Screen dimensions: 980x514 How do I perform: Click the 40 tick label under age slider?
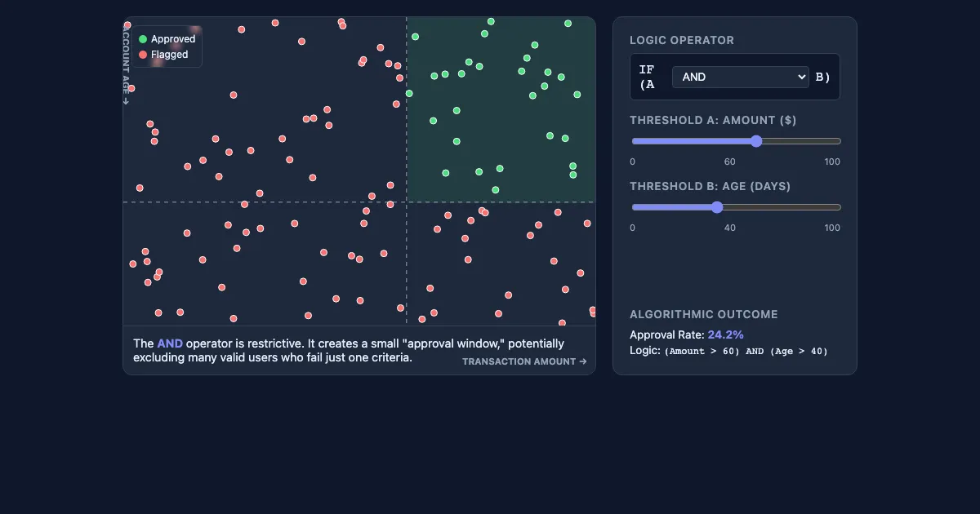point(729,228)
